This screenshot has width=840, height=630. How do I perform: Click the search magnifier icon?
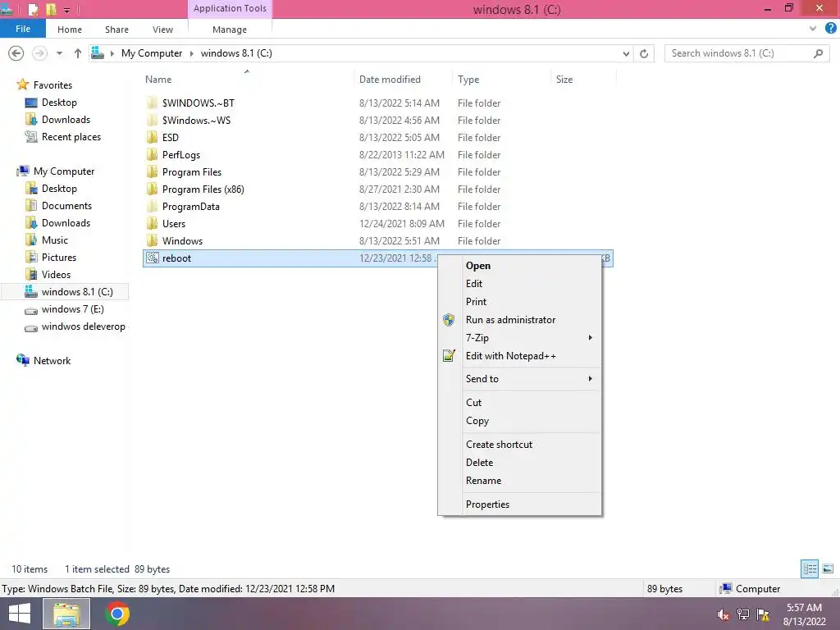pos(818,53)
